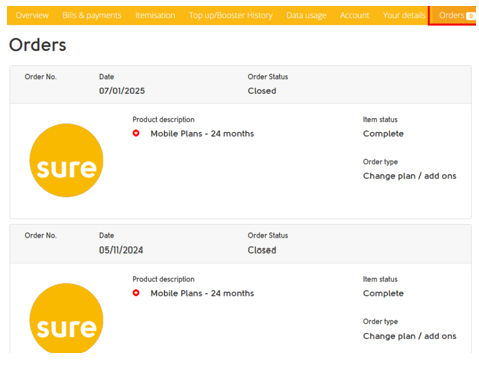The image size is (479, 372).
Task: Open the Your details tab
Action: [404, 15]
